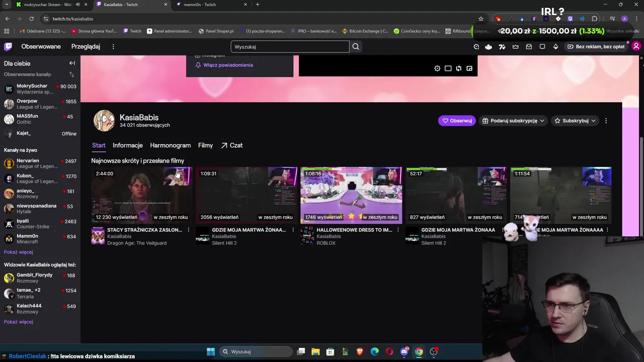Viewport: 644px width, 362px height.
Task: Click the player clip/refresh arrows icon
Action: tap(458, 68)
